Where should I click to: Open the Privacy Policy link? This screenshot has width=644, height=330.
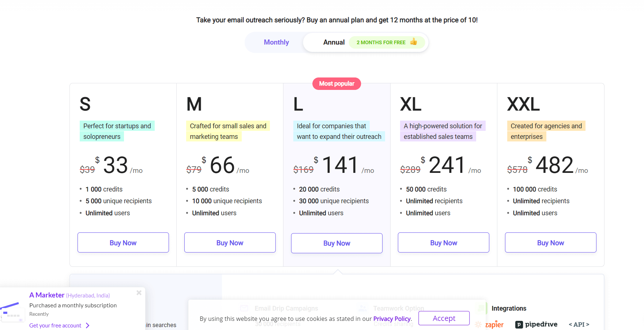pos(392,319)
